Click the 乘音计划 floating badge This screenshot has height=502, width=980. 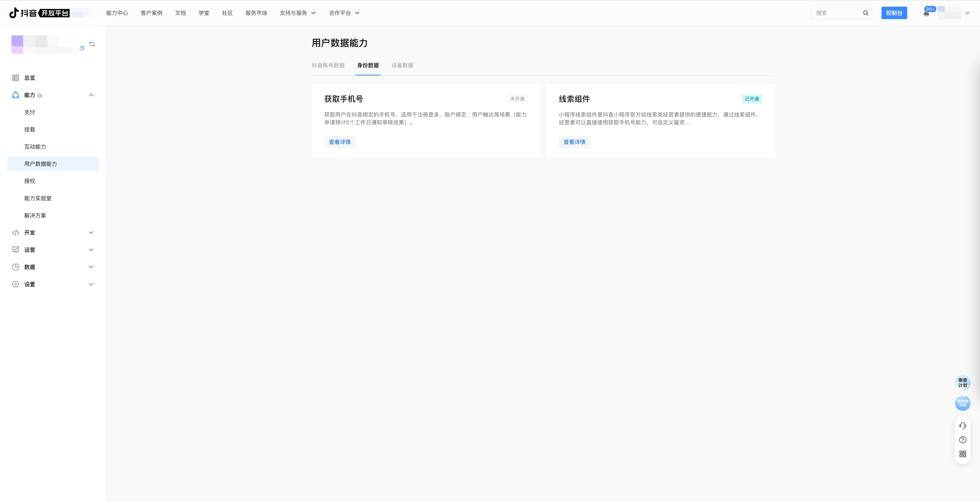pos(962,383)
